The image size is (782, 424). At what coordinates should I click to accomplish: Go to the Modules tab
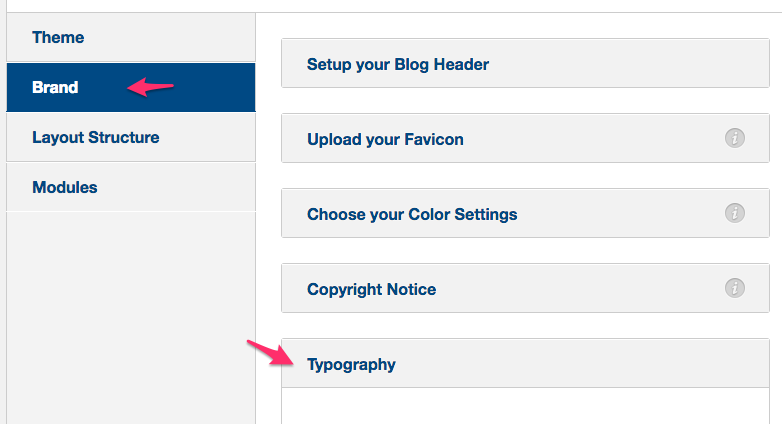tap(131, 187)
